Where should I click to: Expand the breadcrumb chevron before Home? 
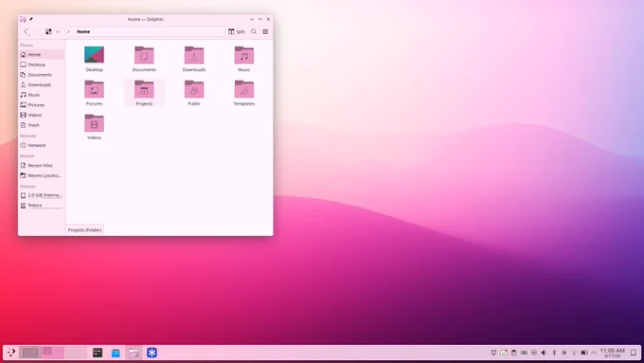68,31
